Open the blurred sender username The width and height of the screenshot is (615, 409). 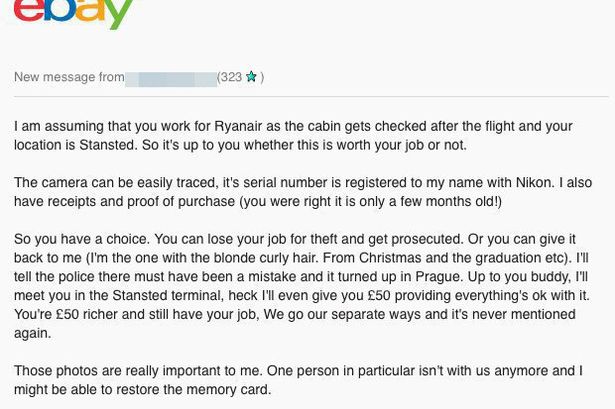tap(171, 79)
